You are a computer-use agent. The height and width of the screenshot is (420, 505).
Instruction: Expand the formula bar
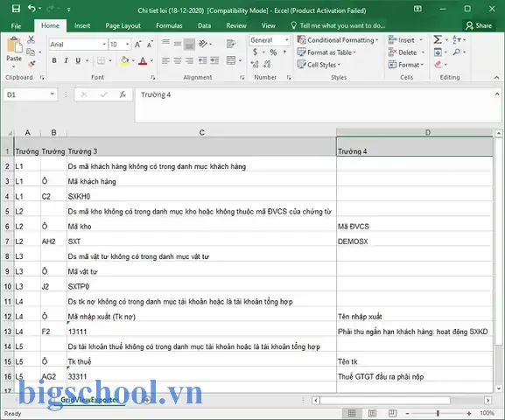[498, 94]
